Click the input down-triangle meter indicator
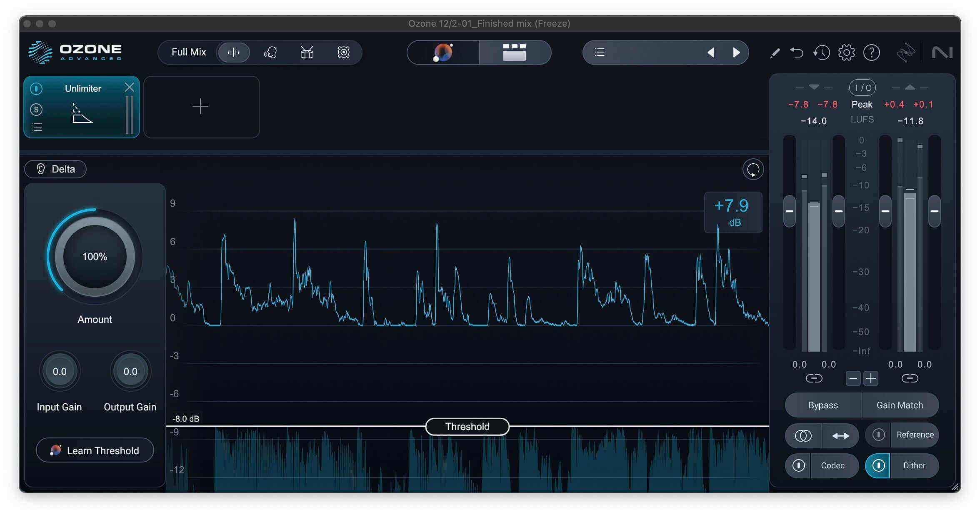Viewport: 980px width, 515px height. 814,87
